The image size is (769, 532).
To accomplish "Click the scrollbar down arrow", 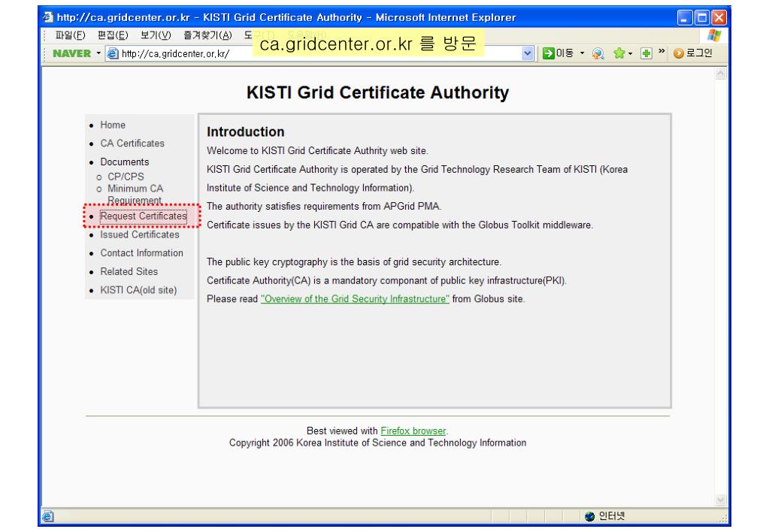I will (x=720, y=500).
